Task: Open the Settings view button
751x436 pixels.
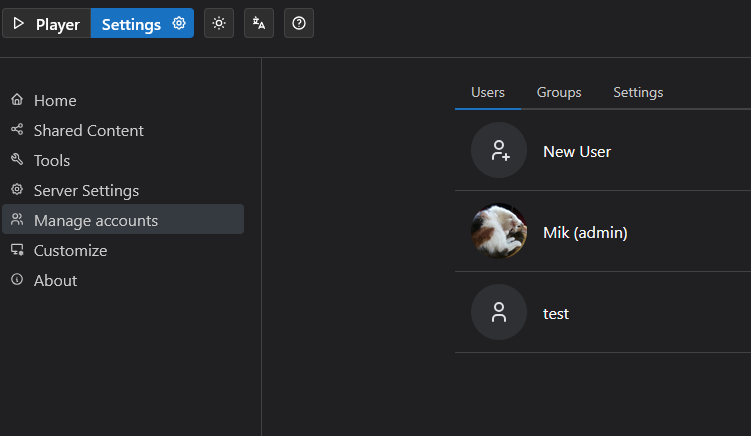Action: coord(142,23)
